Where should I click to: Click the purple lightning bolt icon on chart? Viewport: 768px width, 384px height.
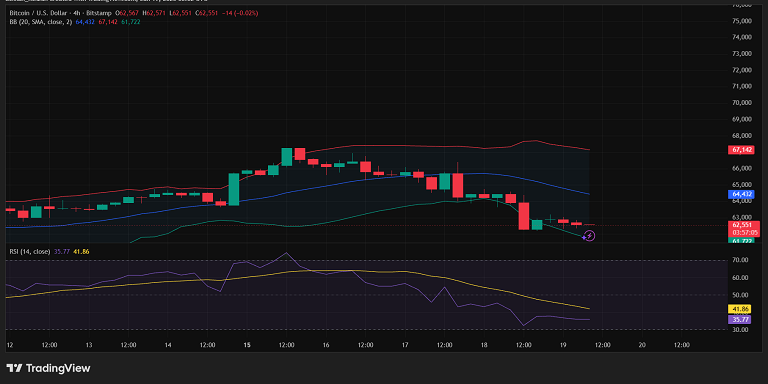[590, 236]
